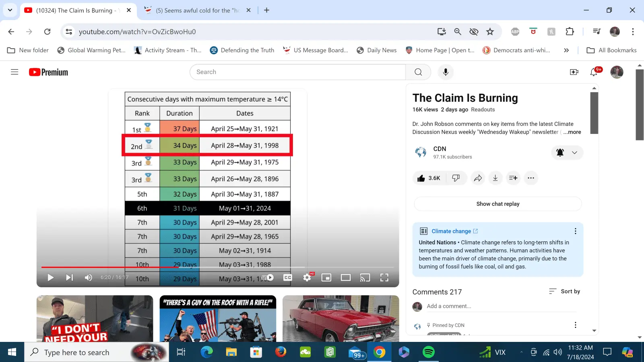Open YouTube notifications bell
Viewport: 644px width, 362px height.
594,72
